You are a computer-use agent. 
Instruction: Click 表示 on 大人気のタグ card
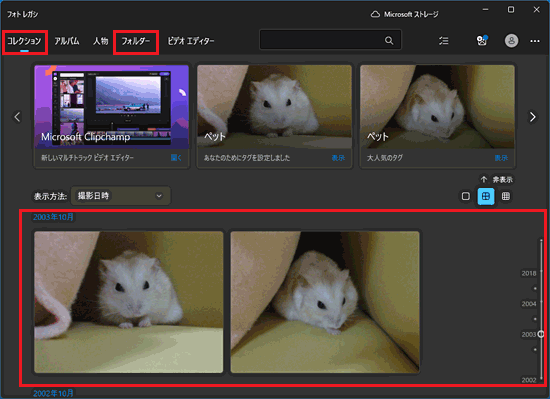501,158
